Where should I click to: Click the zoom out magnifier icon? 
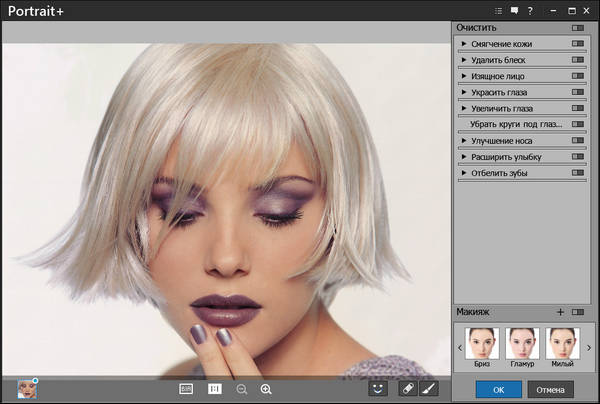(242, 388)
